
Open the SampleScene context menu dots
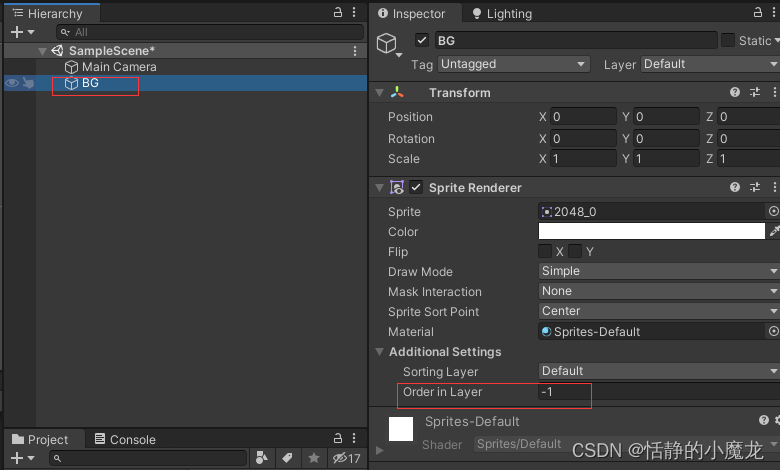tap(355, 51)
